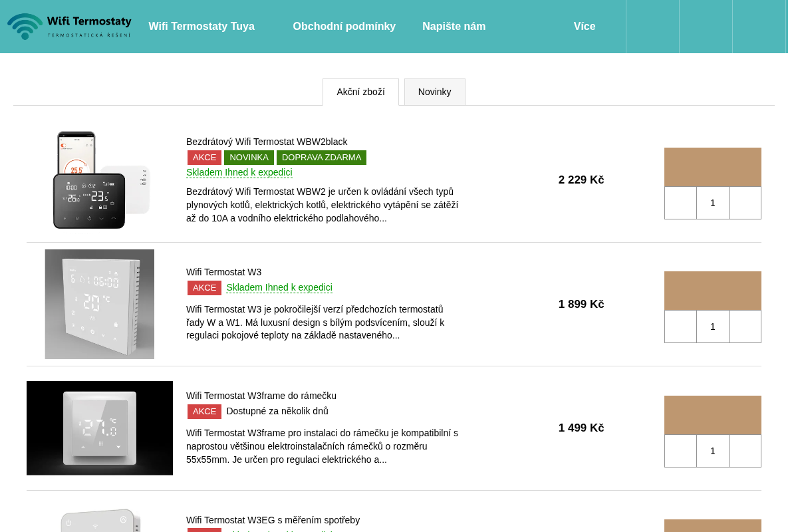Click the Wifi Termostat W3 description text
The image size is (798, 532).
tap(316, 323)
